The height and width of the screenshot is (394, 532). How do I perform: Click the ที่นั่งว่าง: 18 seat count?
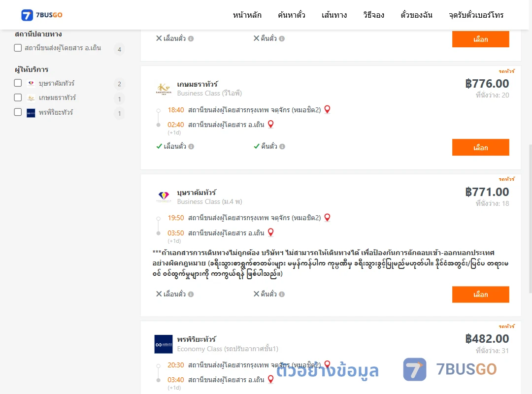(492, 203)
